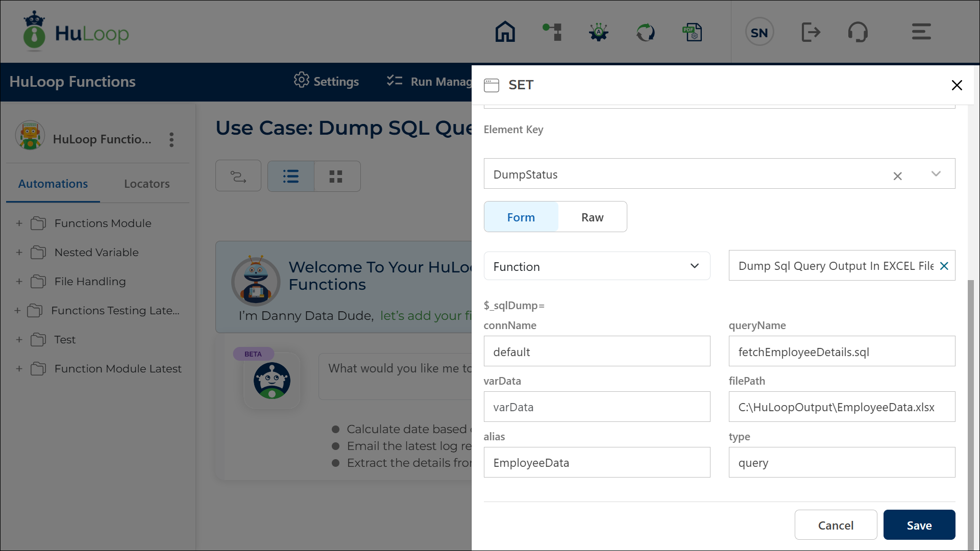Expand the Functions Module folder
Image resolution: width=980 pixels, height=551 pixels.
(19, 223)
